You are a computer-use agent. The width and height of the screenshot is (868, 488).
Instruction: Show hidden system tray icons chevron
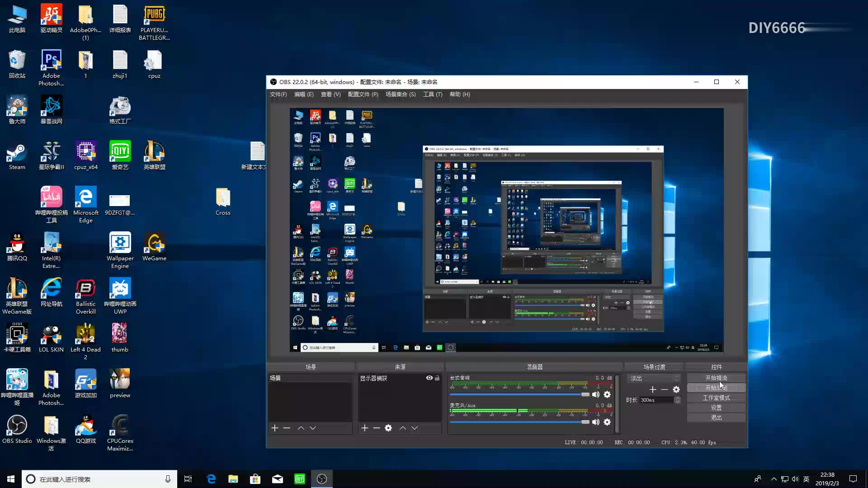click(x=774, y=479)
